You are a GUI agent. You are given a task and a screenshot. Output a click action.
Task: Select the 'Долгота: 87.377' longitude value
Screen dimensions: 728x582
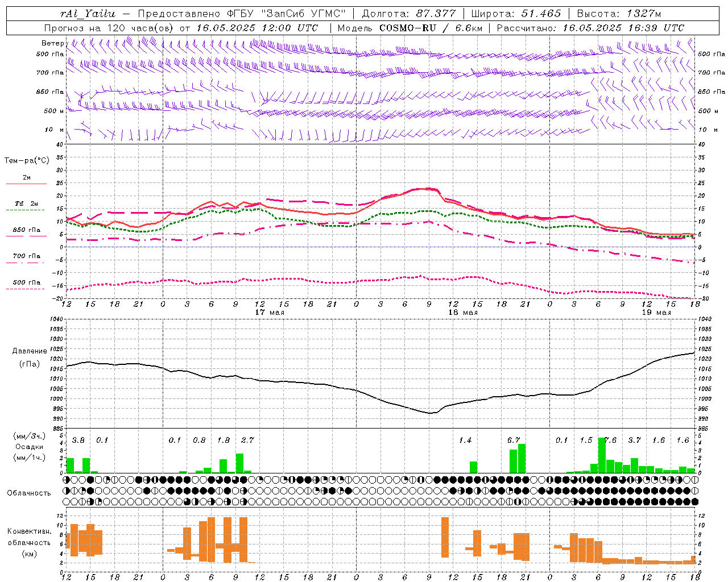coord(408,14)
